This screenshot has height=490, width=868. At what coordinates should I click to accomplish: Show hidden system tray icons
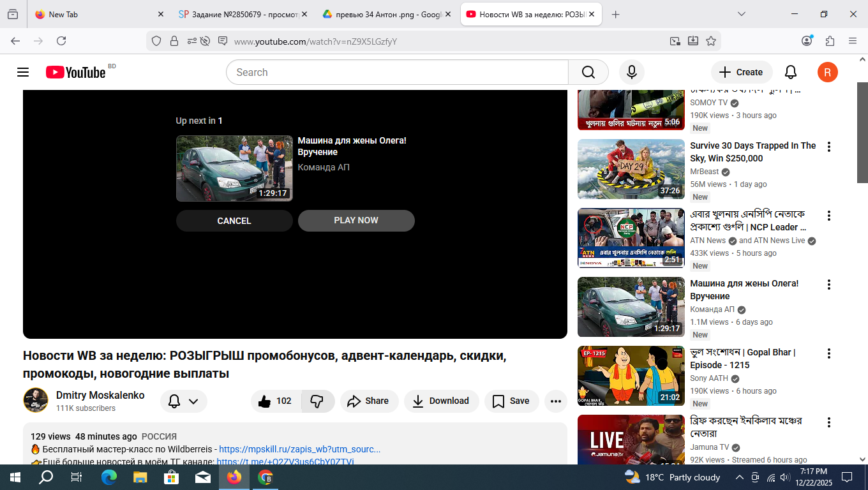coord(740,477)
